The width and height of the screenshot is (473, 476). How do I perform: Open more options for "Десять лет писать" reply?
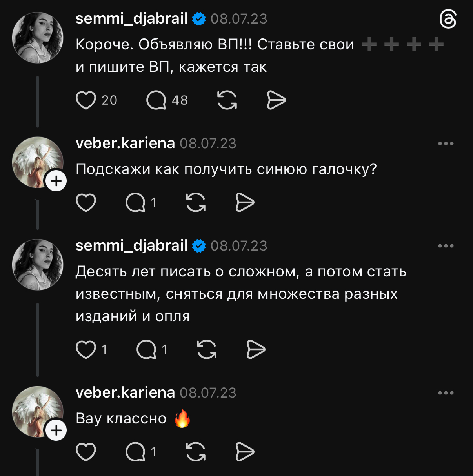(x=446, y=246)
